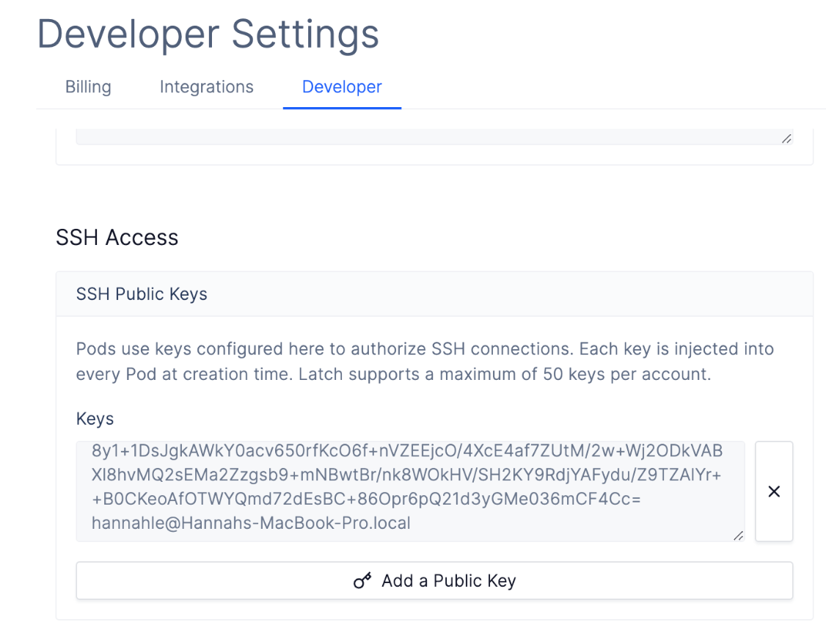Switch to the Integrations tab
Viewport: 826px width, 644px height.
click(x=207, y=87)
